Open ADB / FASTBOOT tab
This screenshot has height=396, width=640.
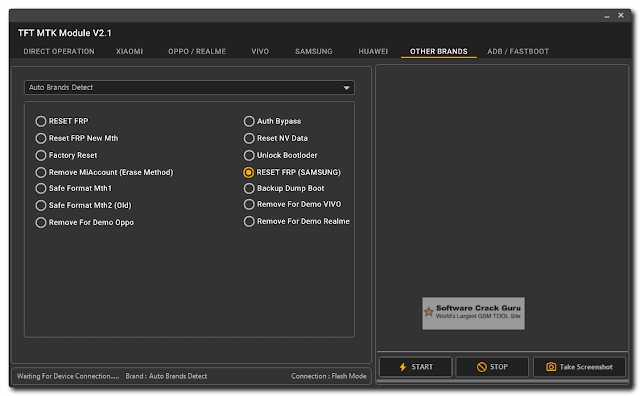[518, 51]
